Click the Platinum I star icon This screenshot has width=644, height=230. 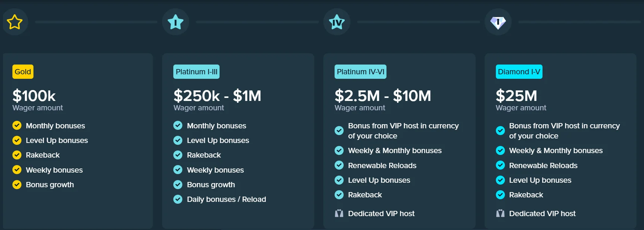tap(176, 22)
